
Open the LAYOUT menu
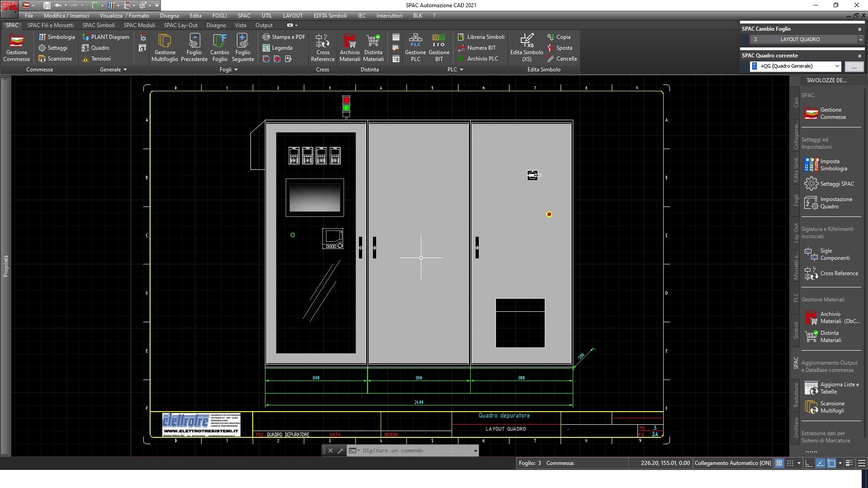pos(292,15)
